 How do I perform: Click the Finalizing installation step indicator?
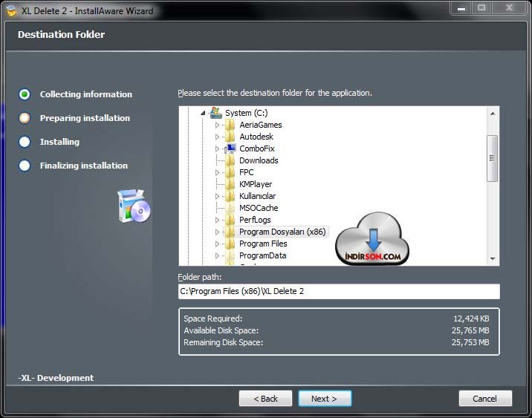coord(25,166)
